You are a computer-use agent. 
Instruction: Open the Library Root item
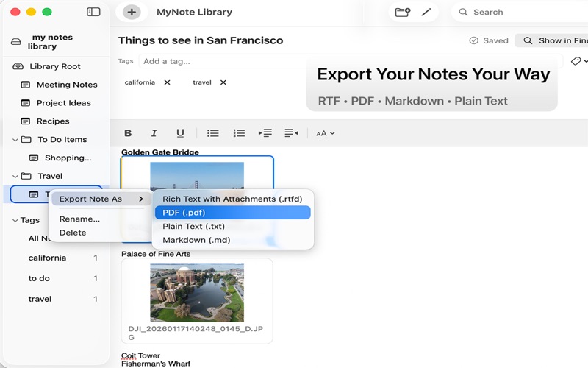click(55, 66)
